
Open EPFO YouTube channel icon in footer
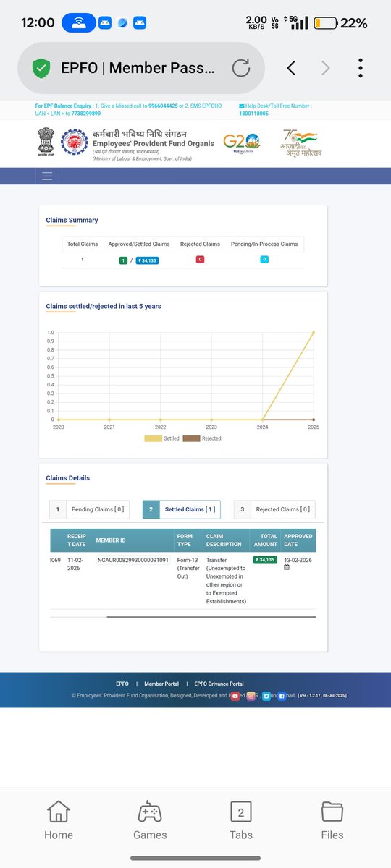235,696
